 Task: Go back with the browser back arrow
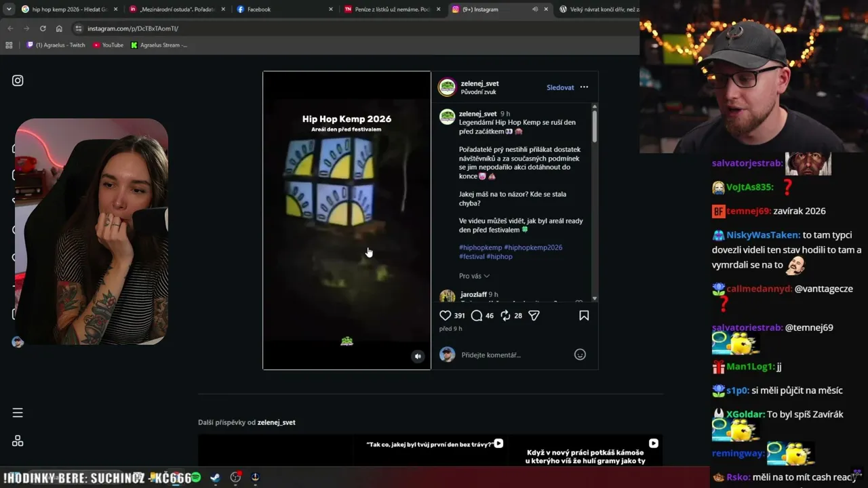[10, 28]
